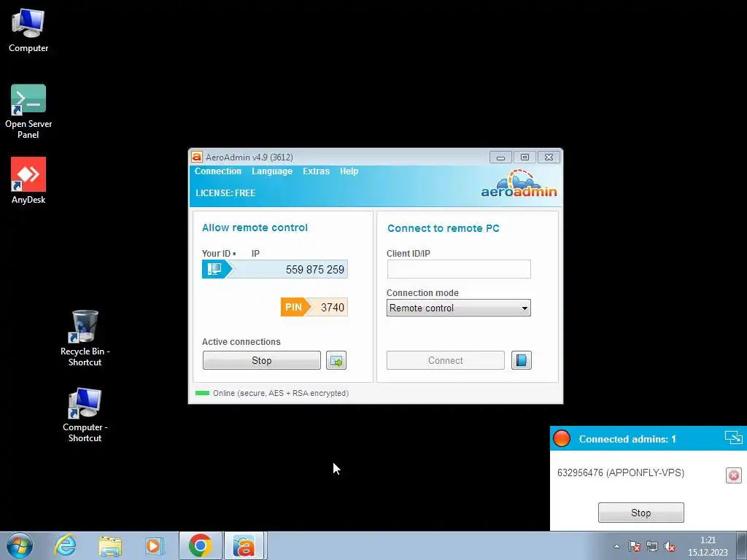Open Windows Media Player from taskbar
The height and width of the screenshot is (560, 747).
[153, 545]
